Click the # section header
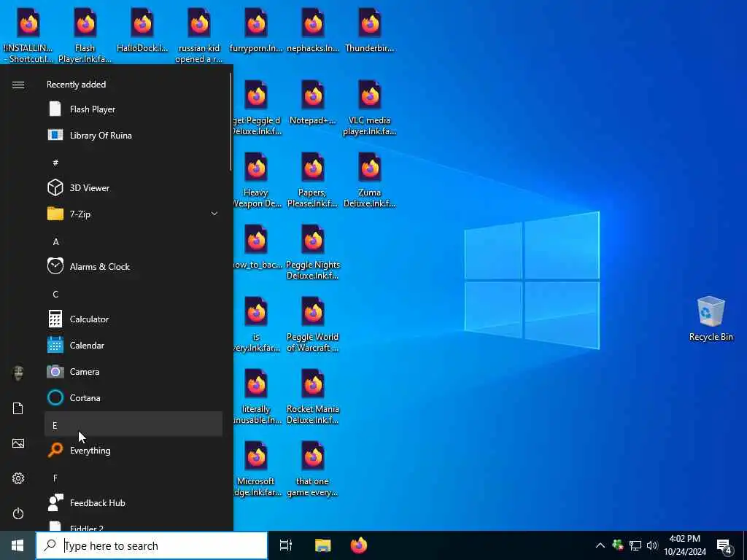 click(133, 162)
